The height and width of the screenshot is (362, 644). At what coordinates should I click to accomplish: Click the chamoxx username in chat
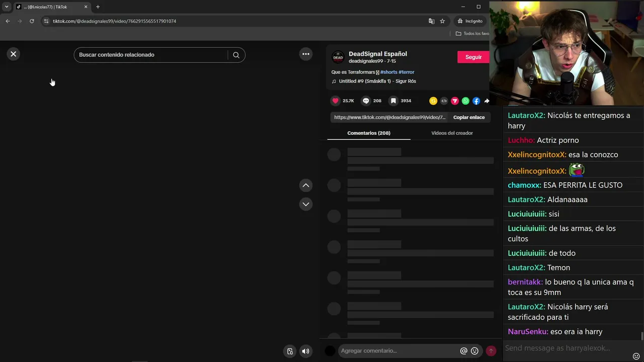(x=524, y=185)
